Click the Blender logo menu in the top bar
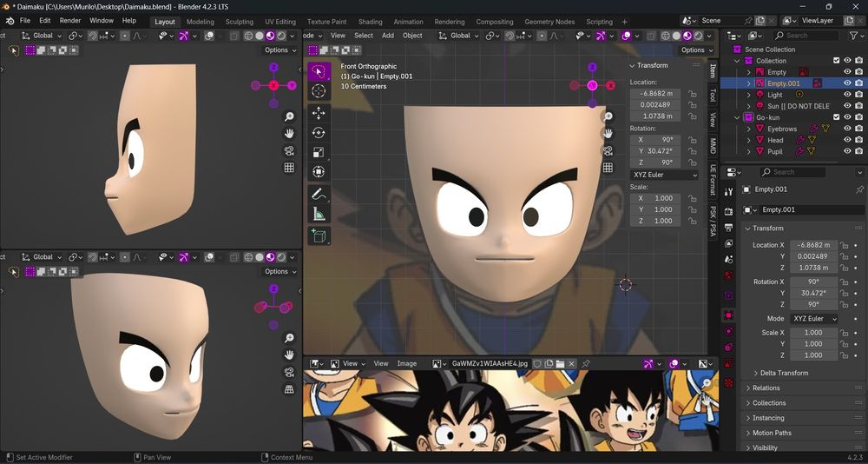868x464 pixels. [x=10, y=21]
